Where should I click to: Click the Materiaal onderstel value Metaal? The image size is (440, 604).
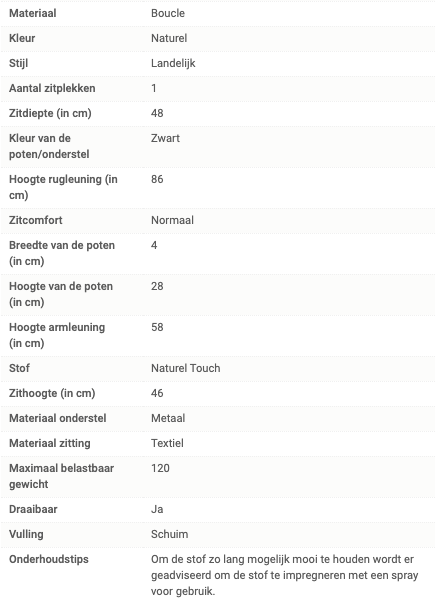(x=168, y=418)
